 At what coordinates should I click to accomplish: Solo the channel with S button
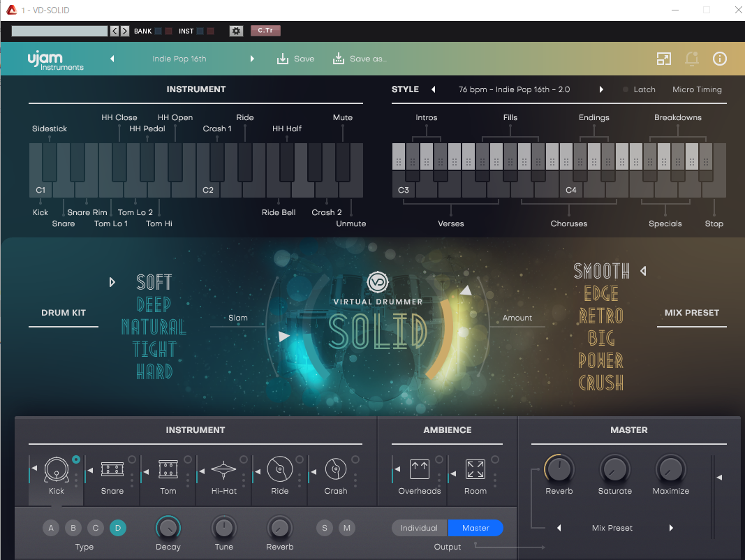325,528
